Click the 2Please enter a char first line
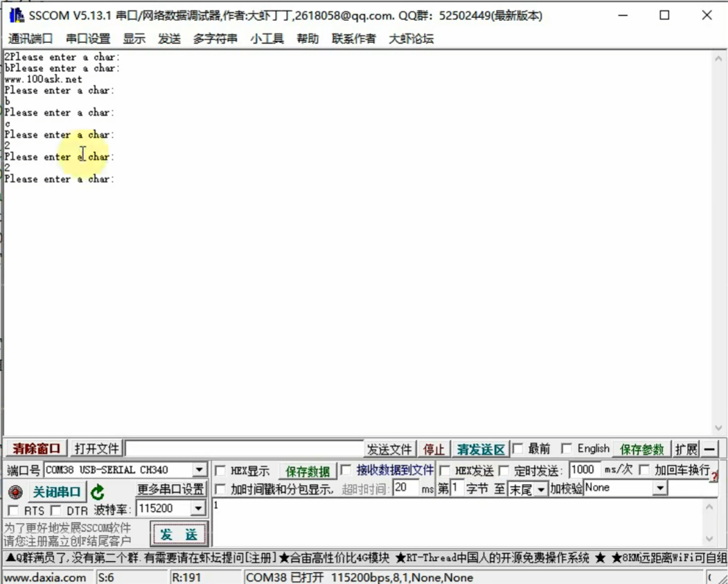This screenshot has height=584, width=728. click(x=62, y=57)
